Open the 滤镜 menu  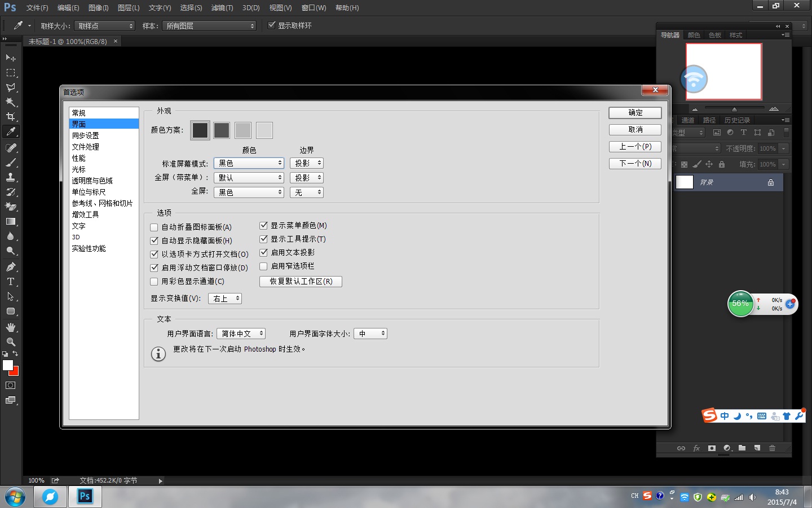point(222,8)
